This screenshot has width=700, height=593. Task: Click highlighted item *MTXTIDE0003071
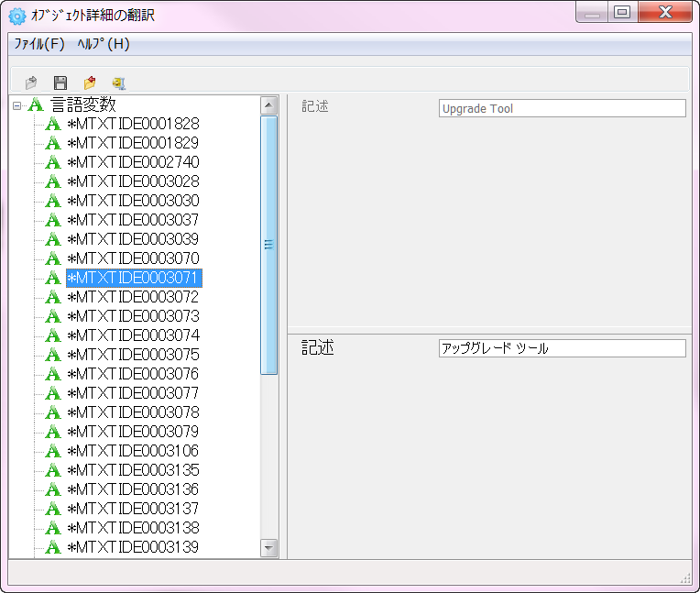(x=134, y=278)
